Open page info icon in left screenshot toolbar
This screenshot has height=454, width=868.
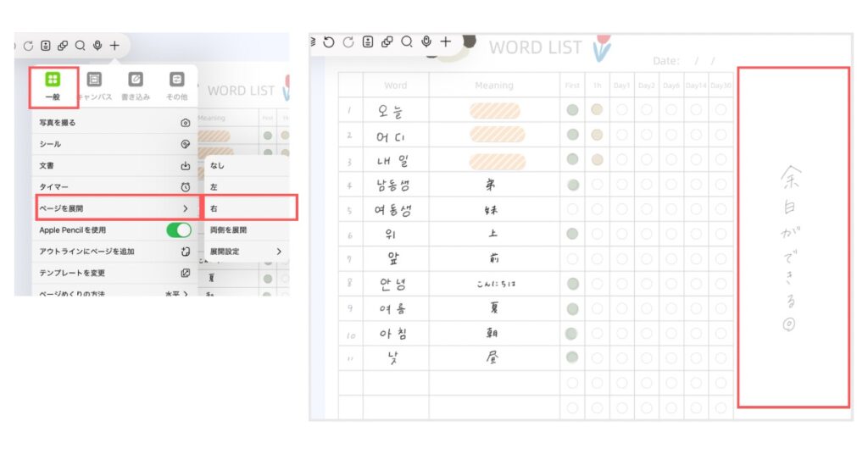pyautogui.click(x=46, y=46)
